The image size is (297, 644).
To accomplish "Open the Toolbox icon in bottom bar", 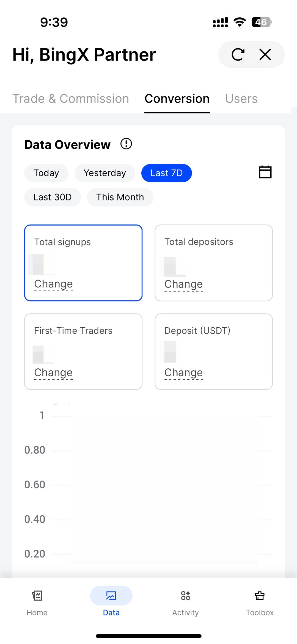I will (x=260, y=596).
